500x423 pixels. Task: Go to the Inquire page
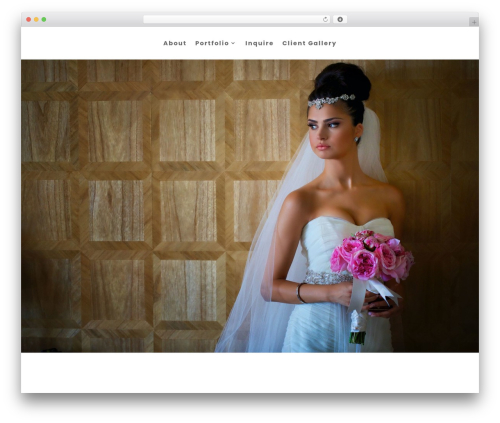(x=259, y=43)
